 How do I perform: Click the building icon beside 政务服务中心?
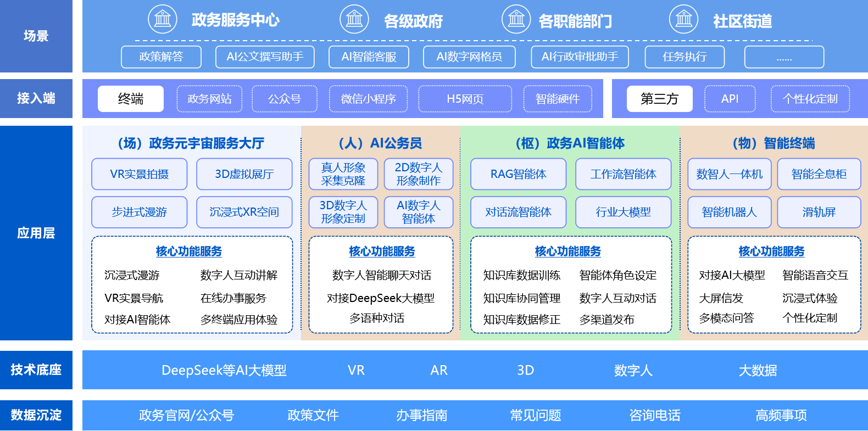[x=163, y=19]
